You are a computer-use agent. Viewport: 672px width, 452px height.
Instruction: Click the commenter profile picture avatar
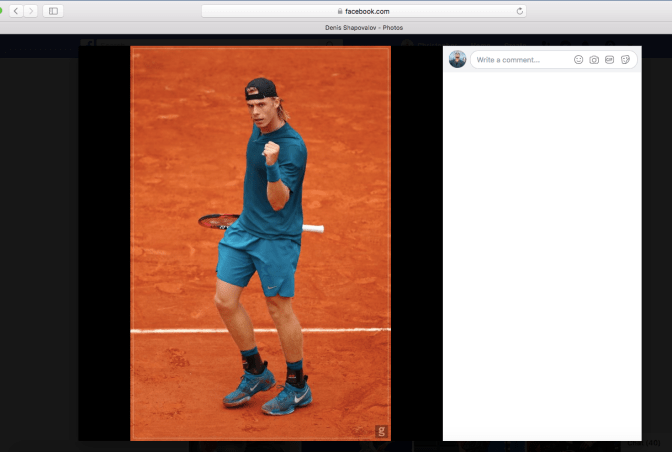tap(457, 60)
